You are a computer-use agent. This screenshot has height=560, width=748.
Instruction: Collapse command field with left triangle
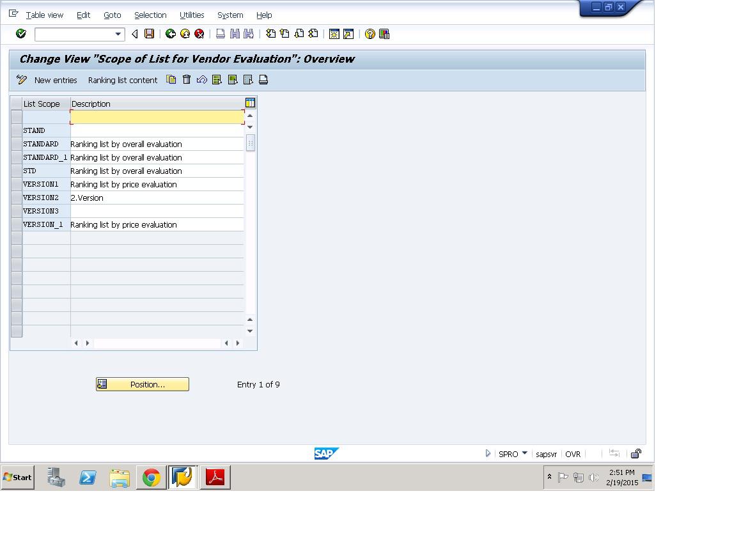134,34
